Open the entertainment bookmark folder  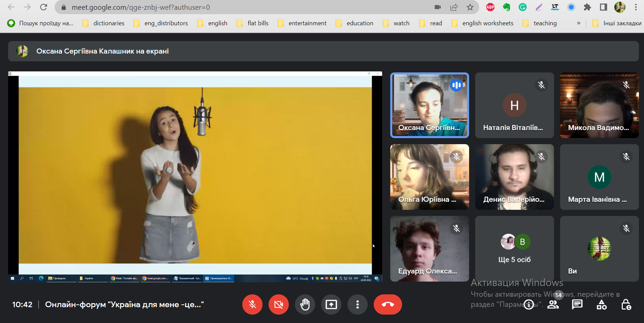302,23
